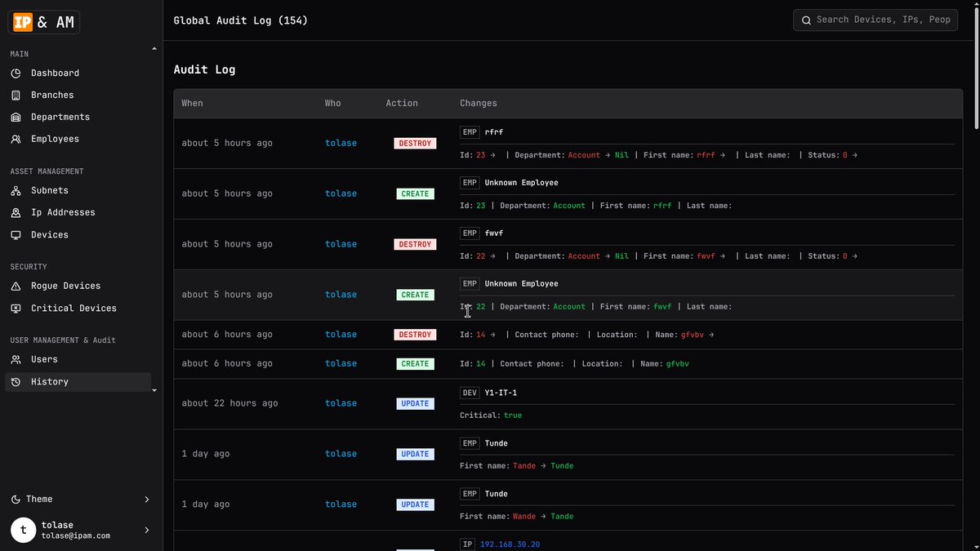Expand the Theme submenu chevron
The height and width of the screenshot is (551, 980).
pyautogui.click(x=147, y=500)
